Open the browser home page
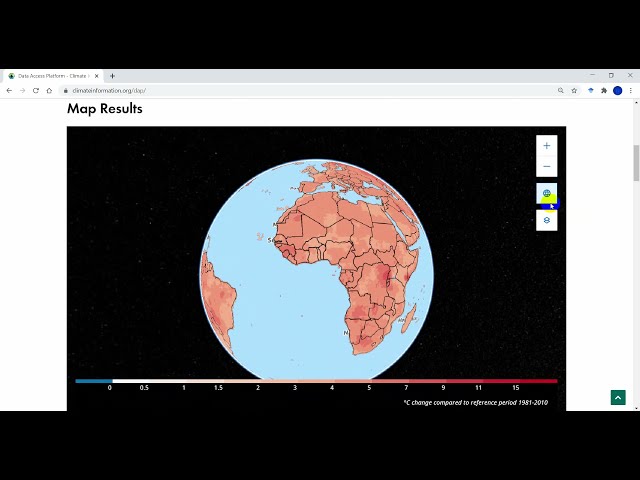This screenshot has height=480, width=640. pyautogui.click(x=49, y=91)
